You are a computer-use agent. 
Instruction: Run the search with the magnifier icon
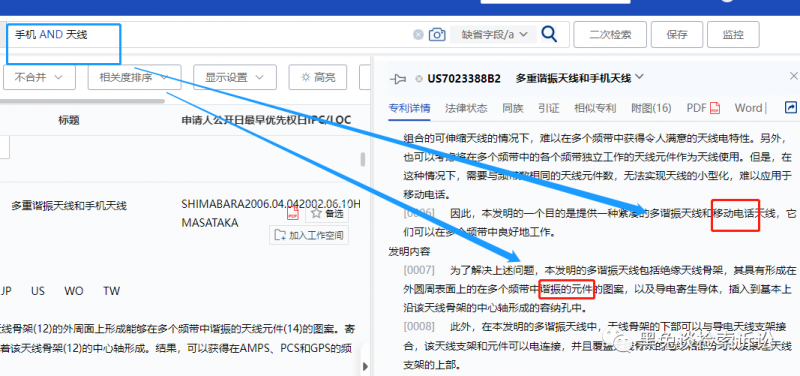click(549, 34)
